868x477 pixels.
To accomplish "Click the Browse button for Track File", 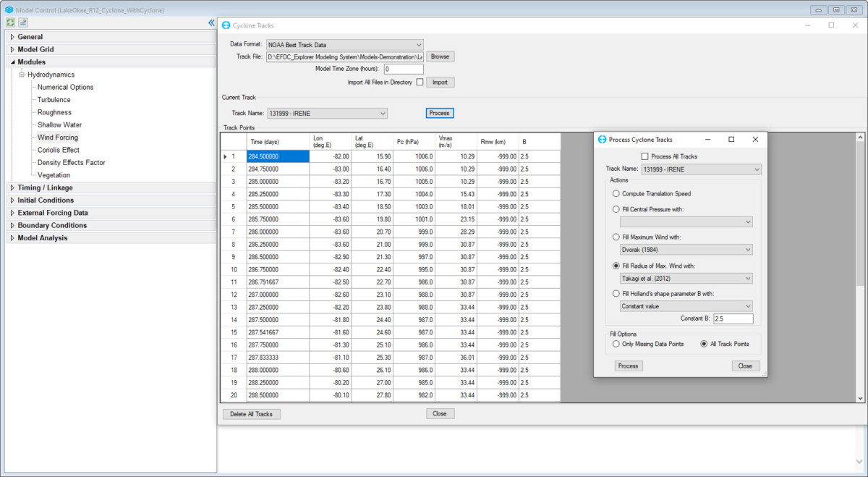I will coord(440,56).
